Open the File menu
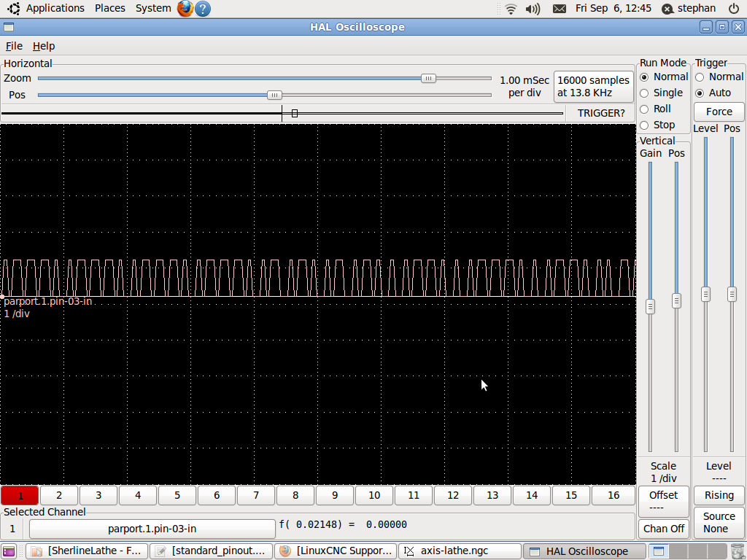The height and width of the screenshot is (560, 747). click(14, 46)
